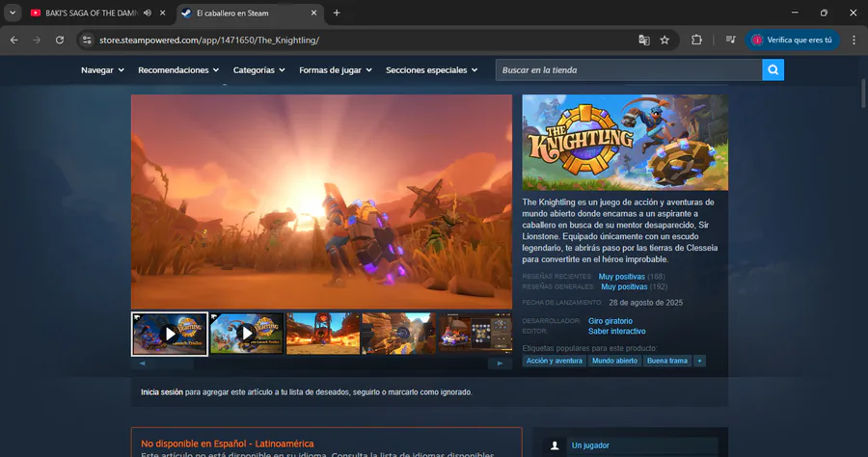The image size is (868, 457).
Task: Select the fourth screenshot thumbnail
Action: coord(398,334)
